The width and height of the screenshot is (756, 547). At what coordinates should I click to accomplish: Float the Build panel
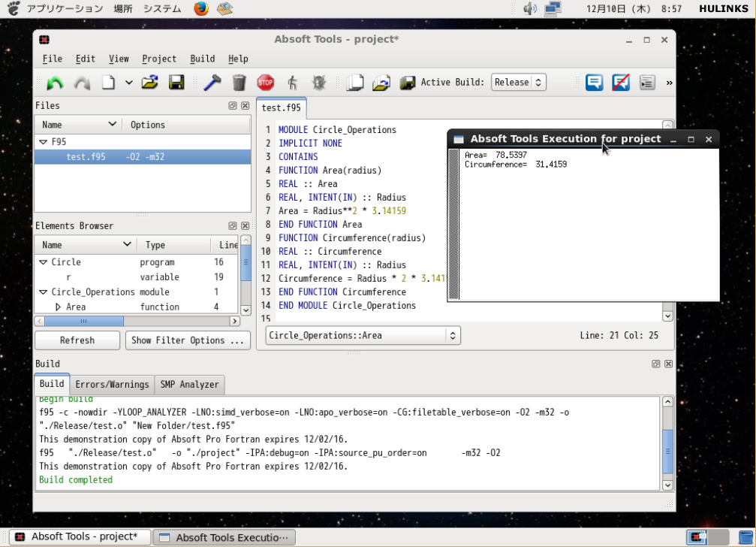(655, 364)
